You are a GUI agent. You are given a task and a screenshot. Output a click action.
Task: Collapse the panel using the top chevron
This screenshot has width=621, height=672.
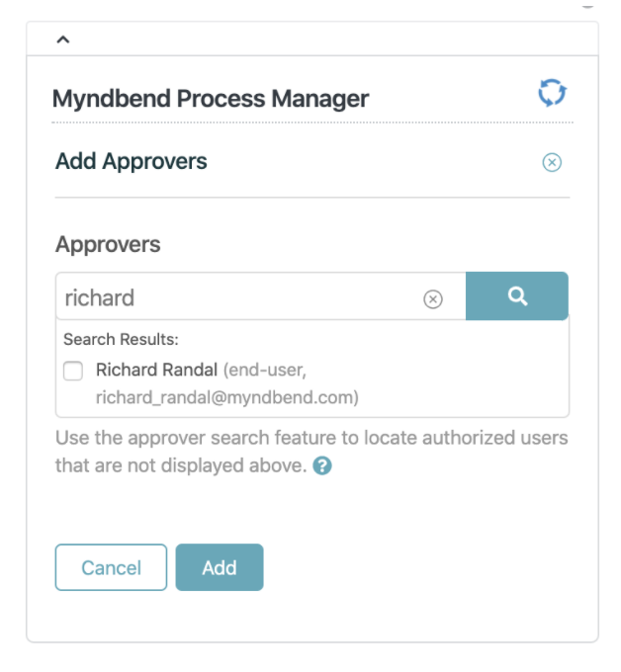(x=63, y=40)
